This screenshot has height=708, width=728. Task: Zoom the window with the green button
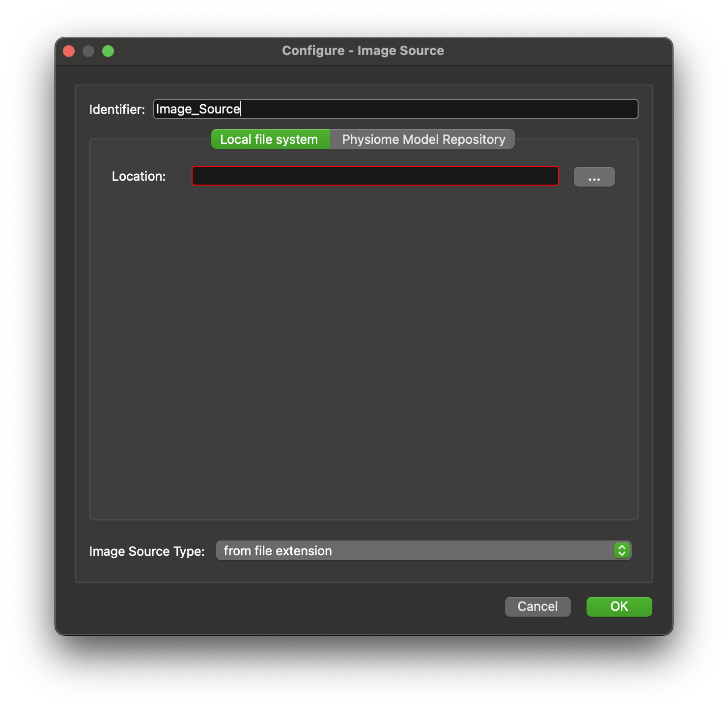[x=108, y=51]
